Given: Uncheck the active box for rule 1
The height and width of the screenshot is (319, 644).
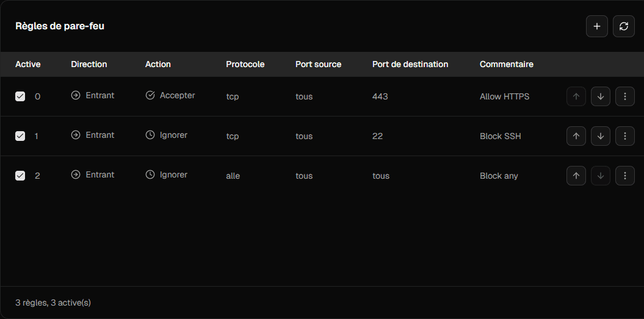Looking at the screenshot, I should (20, 136).
